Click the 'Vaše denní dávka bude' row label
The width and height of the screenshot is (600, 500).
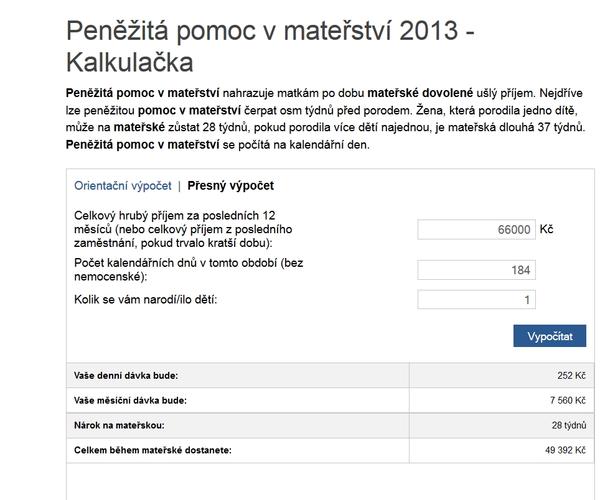click(x=133, y=376)
